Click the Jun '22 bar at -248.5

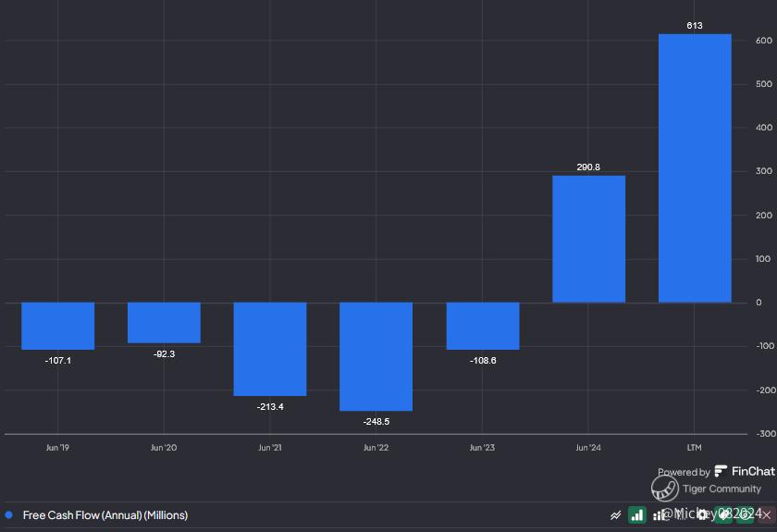coord(376,356)
